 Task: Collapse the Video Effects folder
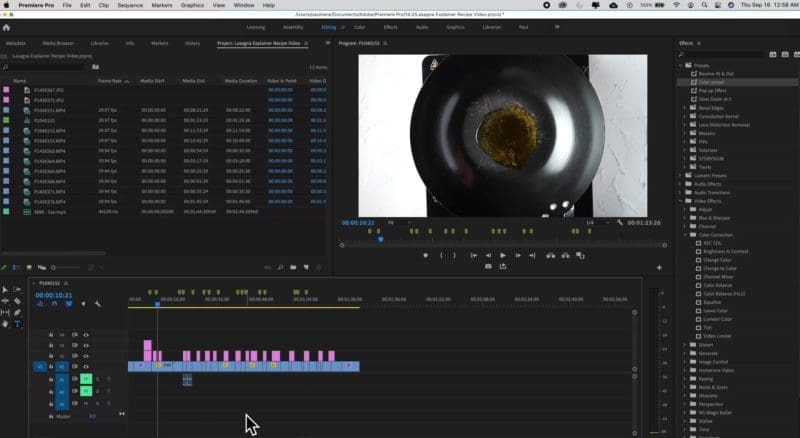[x=681, y=201]
